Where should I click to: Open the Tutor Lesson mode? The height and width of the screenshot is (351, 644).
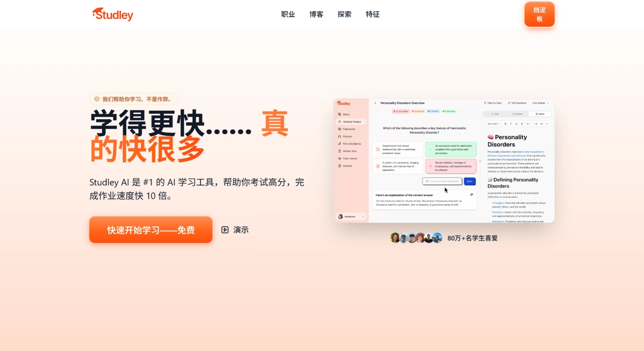point(350,158)
